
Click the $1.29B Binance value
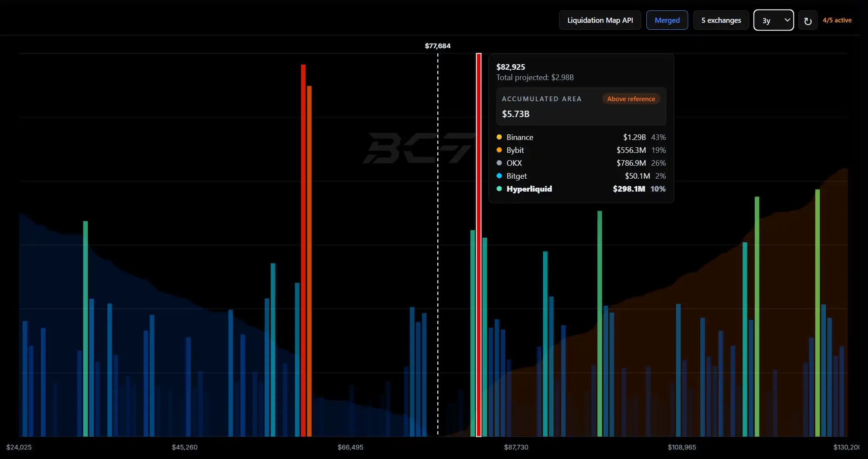click(634, 137)
